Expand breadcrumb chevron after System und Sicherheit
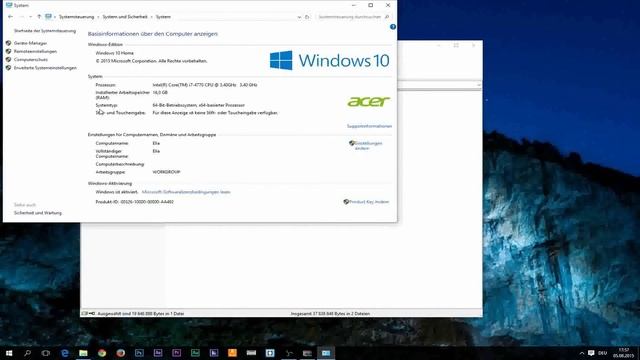 click(x=151, y=17)
